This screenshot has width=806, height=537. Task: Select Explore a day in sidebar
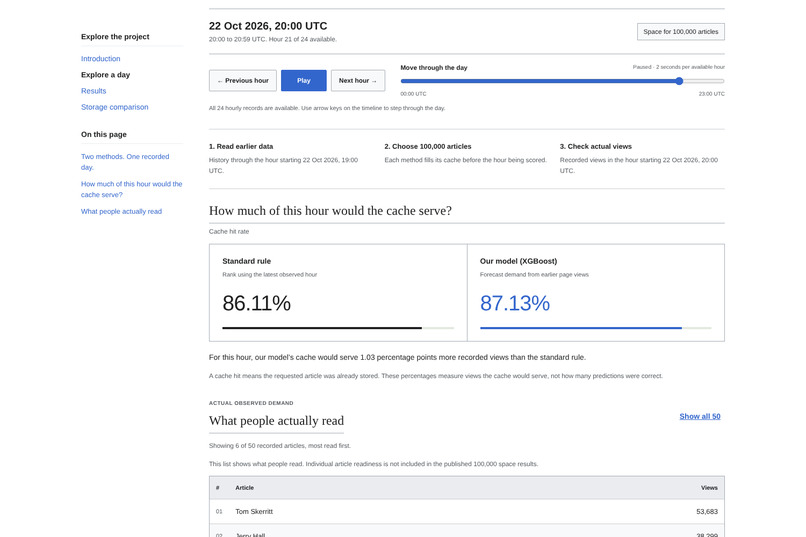point(105,75)
